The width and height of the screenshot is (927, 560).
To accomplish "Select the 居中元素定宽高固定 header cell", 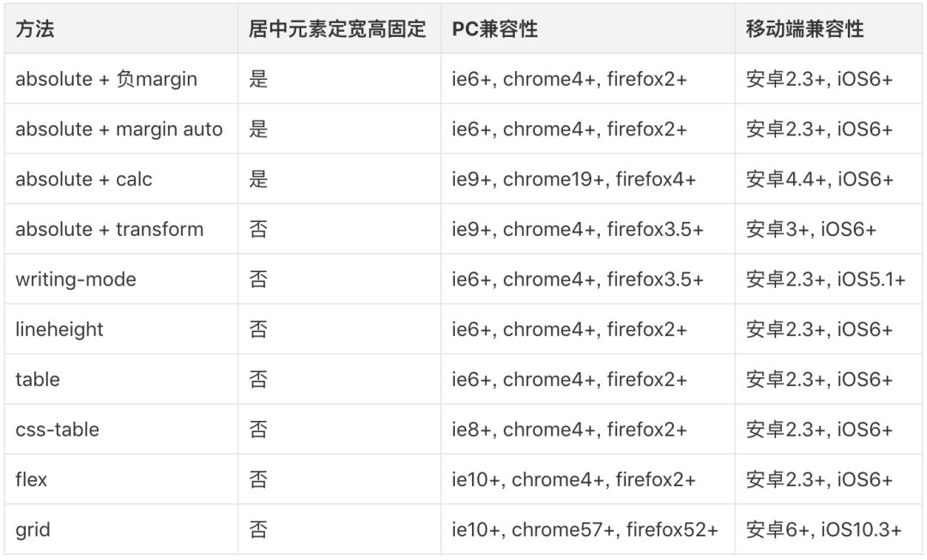I will point(339,28).
